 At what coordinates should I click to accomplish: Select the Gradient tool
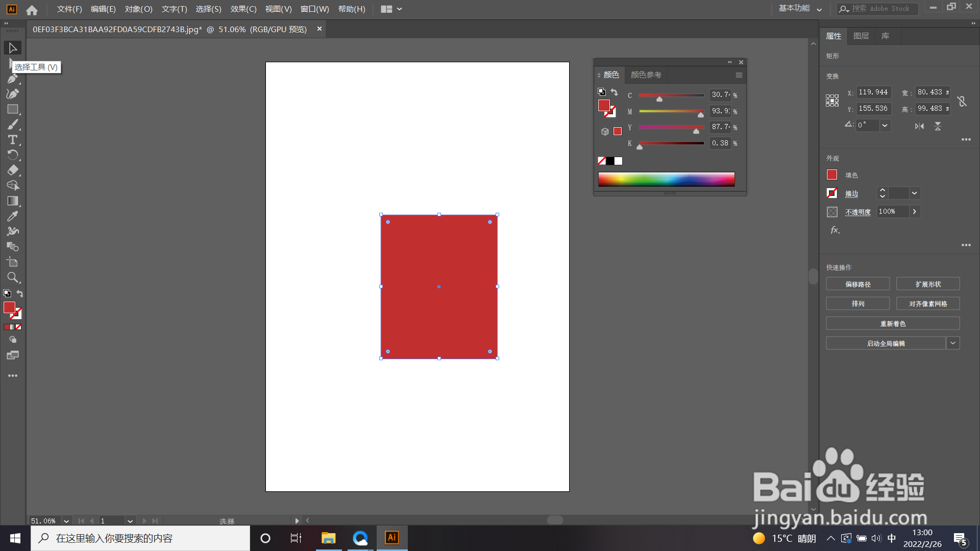coord(12,201)
